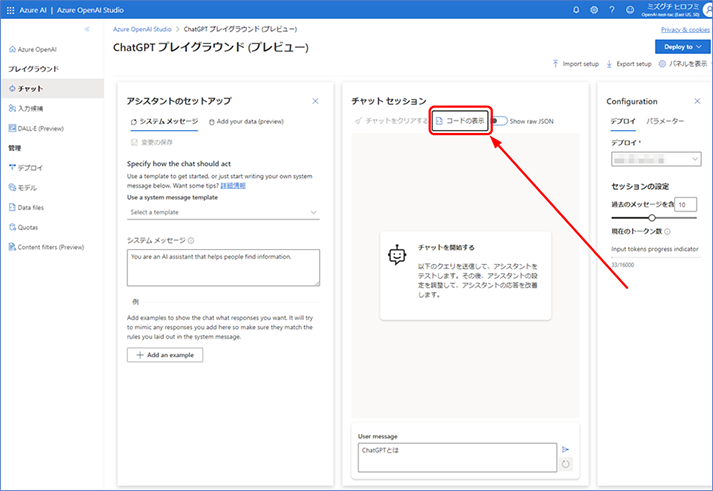Open Content filters (Preview) in sidebar
Screen dimensions: 713x491
point(46,247)
